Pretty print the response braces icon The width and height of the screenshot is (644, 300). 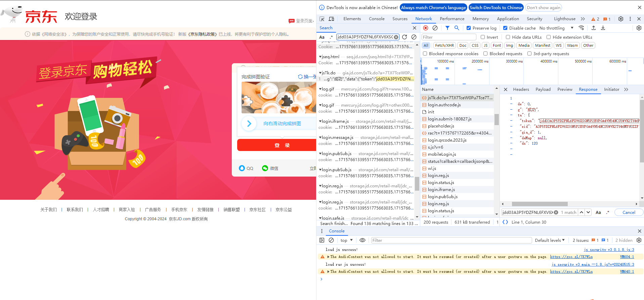(505, 222)
